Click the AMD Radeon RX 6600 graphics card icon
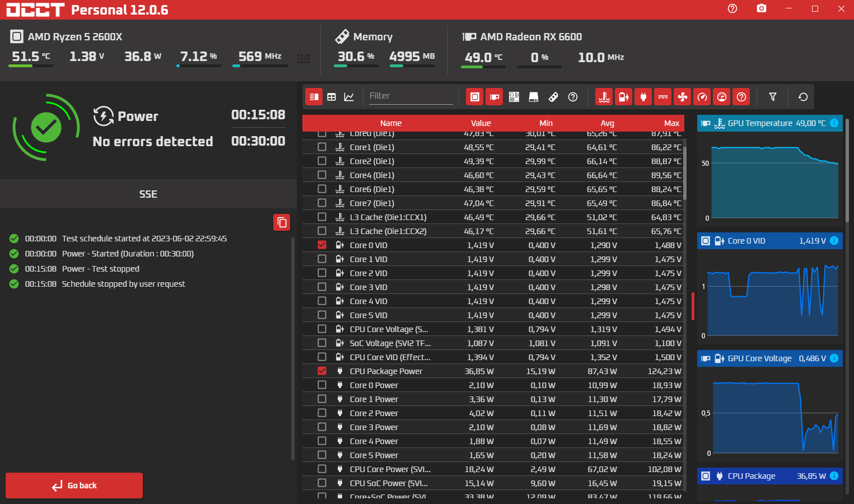This screenshot has width=854, height=504. pos(469,37)
